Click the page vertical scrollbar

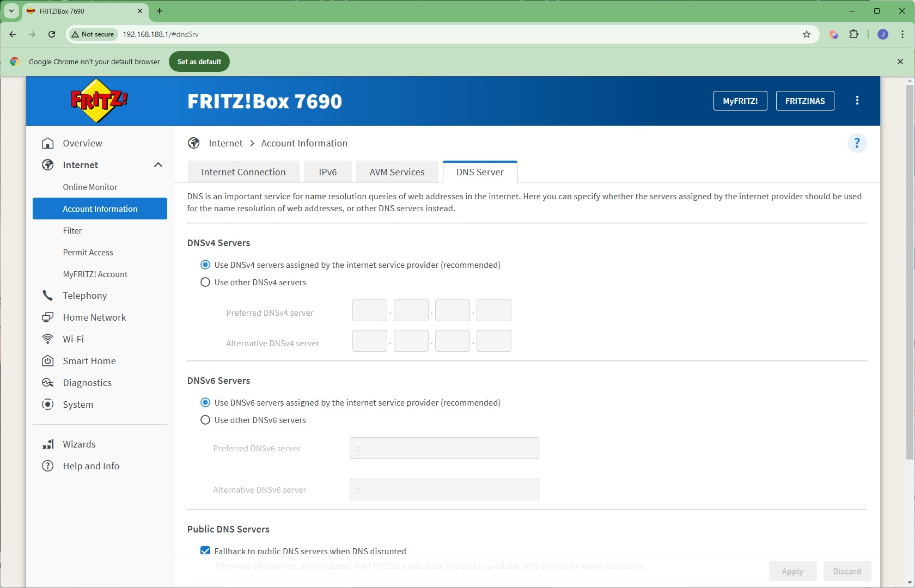(x=910, y=272)
